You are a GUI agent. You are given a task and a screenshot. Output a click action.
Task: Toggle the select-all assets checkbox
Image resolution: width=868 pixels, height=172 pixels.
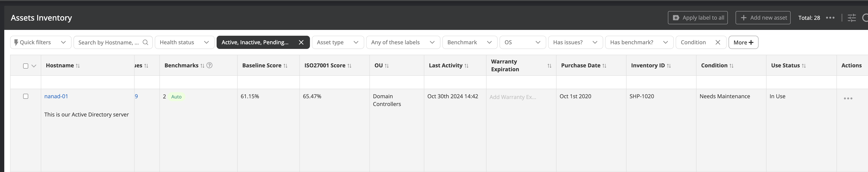click(x=26, y=66)
